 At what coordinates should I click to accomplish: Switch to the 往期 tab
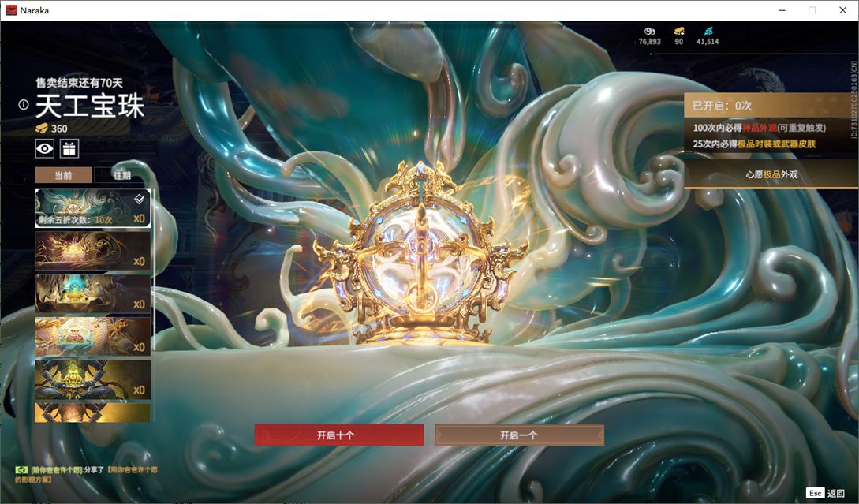pyautogui.click(x=121, y=175)
